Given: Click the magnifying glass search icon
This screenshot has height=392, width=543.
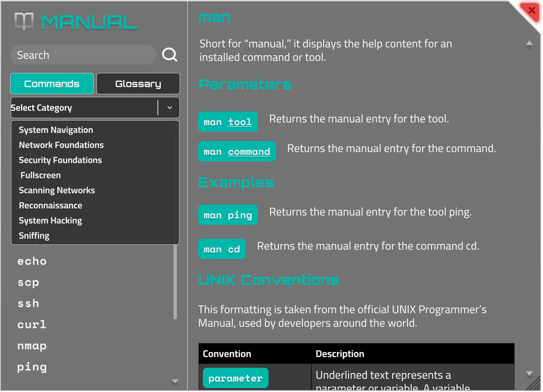Looking at the screenshot, I should [170, 55].
